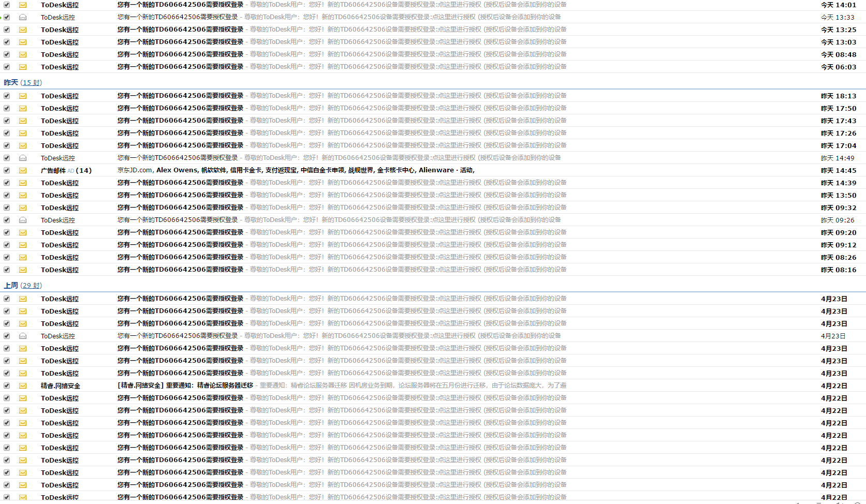Click the envelope icon of the 今天 06:03 email

pos(23,67)
